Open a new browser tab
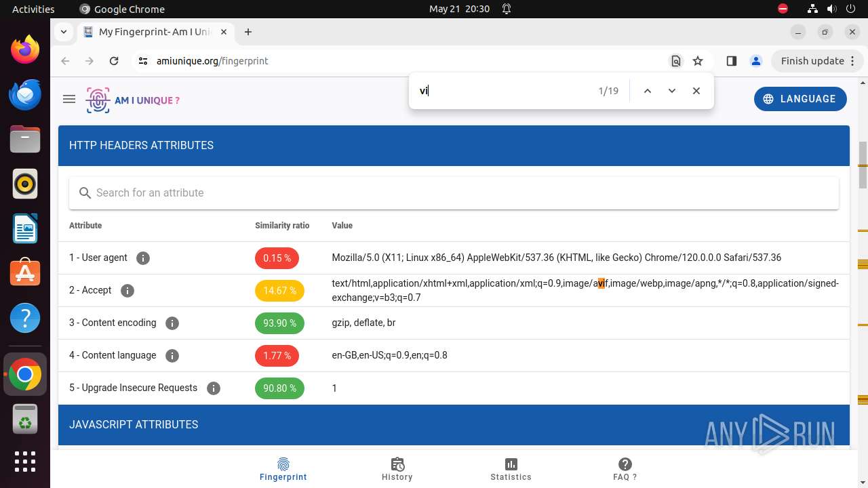 248,32
